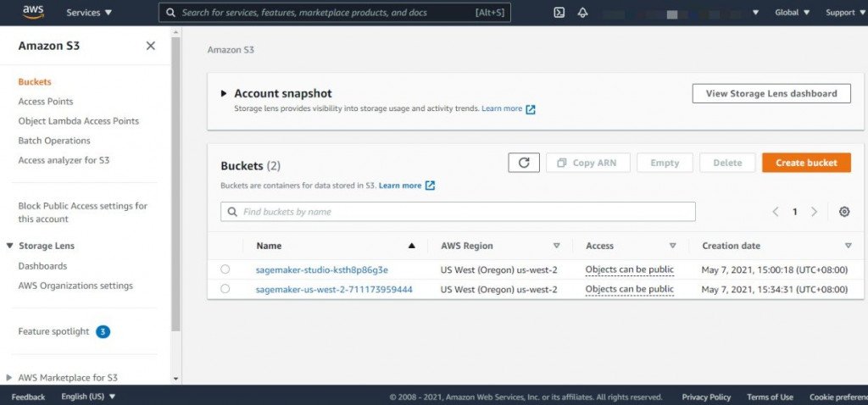The height and width of the screenshot is (405, 868).
Task: Click sidebar scrollbar down arrow
Action: coord(176,379)
